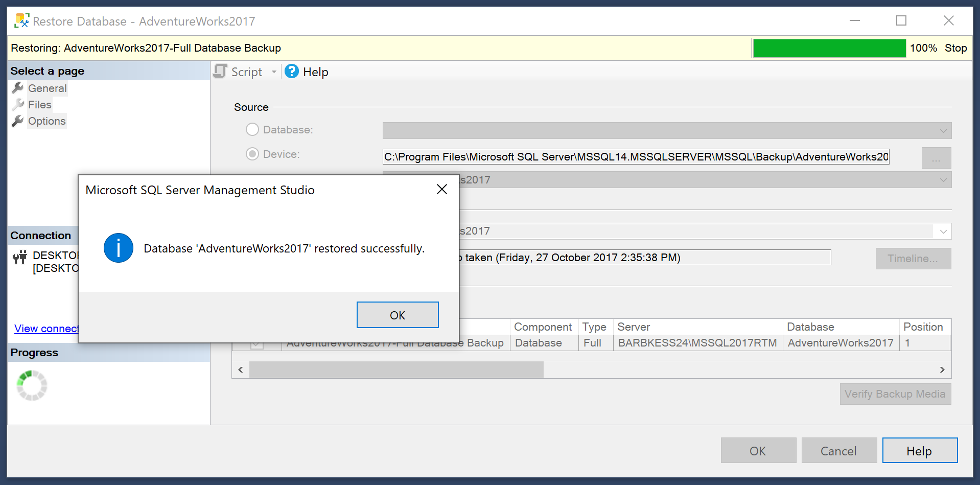Click the information icon in the message box
The width and height of the screenshot is (980, 485).
coord(118,248)
